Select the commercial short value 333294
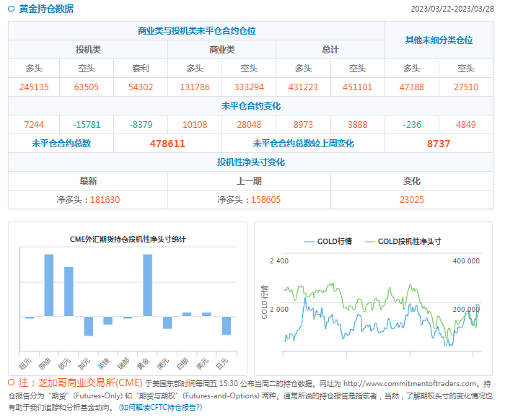The image size is (505, 420). [x=249, y=87]
